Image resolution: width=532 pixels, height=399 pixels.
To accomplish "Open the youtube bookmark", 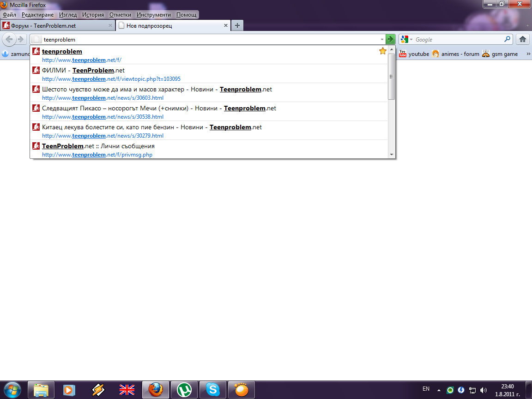I will [414, 54].
